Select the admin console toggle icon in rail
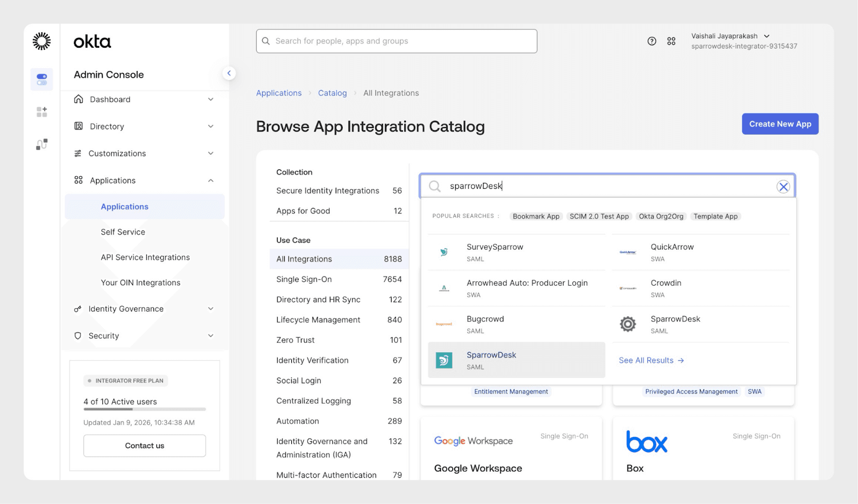The width and height of the screenshot is (858, 504). (x=41, y=79)
